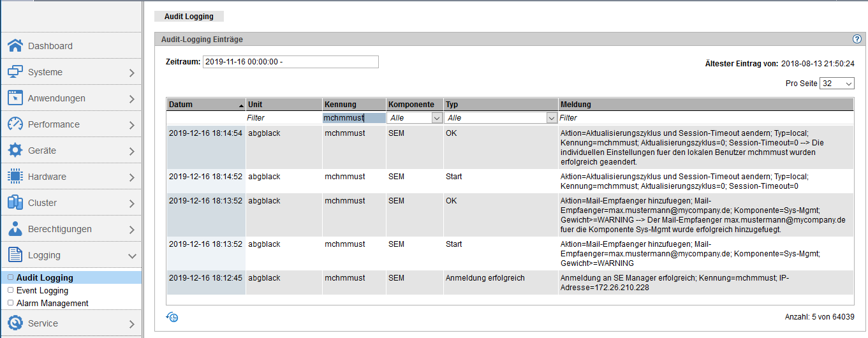Click the refresh clock icon below table
The width and height of the screenshot is (868, 338).
[x=172, y=317]
